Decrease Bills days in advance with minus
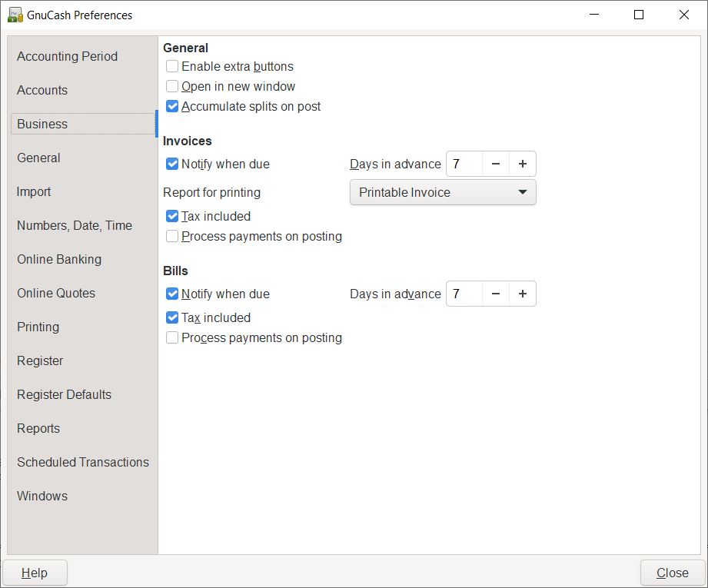708x588 pixels. click(x=496, y=294)
